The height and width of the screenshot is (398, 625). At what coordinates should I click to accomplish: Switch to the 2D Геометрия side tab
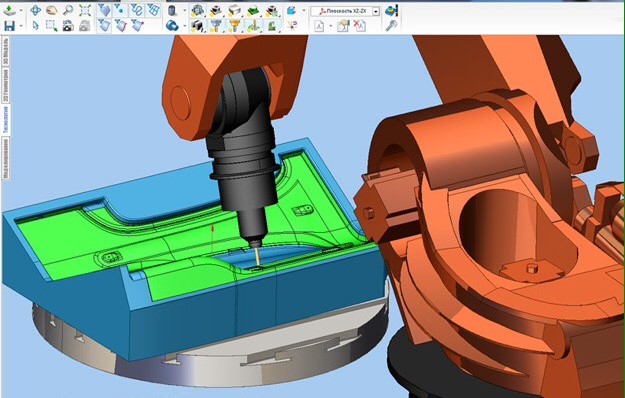pyautogui.click(x=6, y=85)
